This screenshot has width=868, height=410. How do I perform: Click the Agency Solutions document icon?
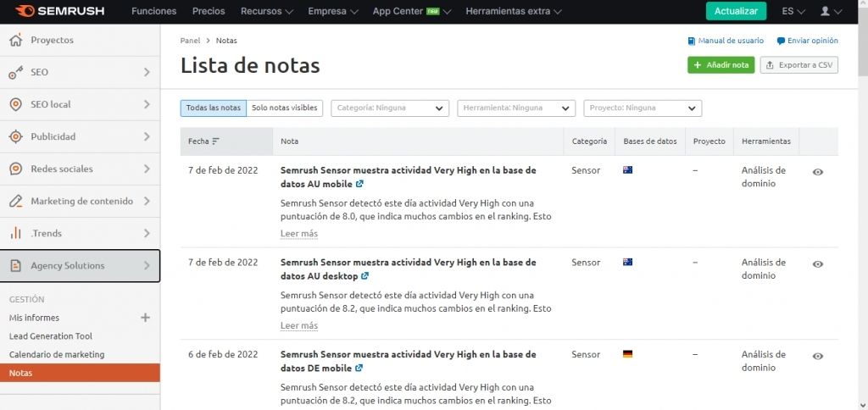coord(16,266)
